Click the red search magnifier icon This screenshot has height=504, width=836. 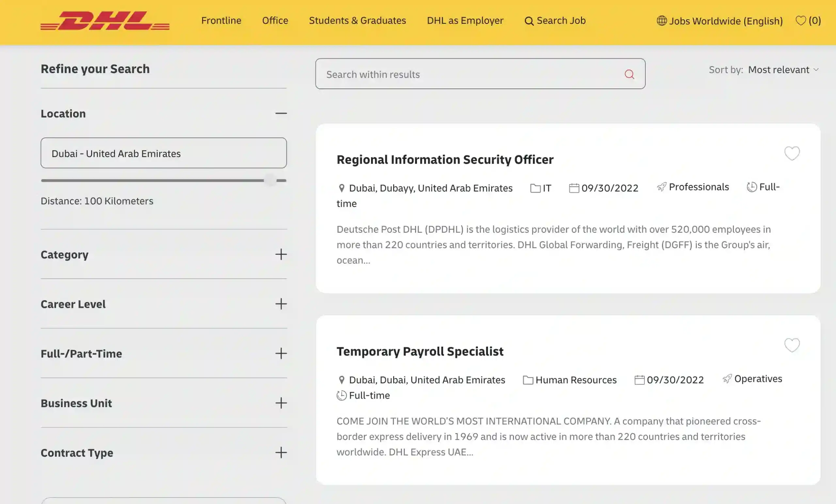tap(629, 74)
